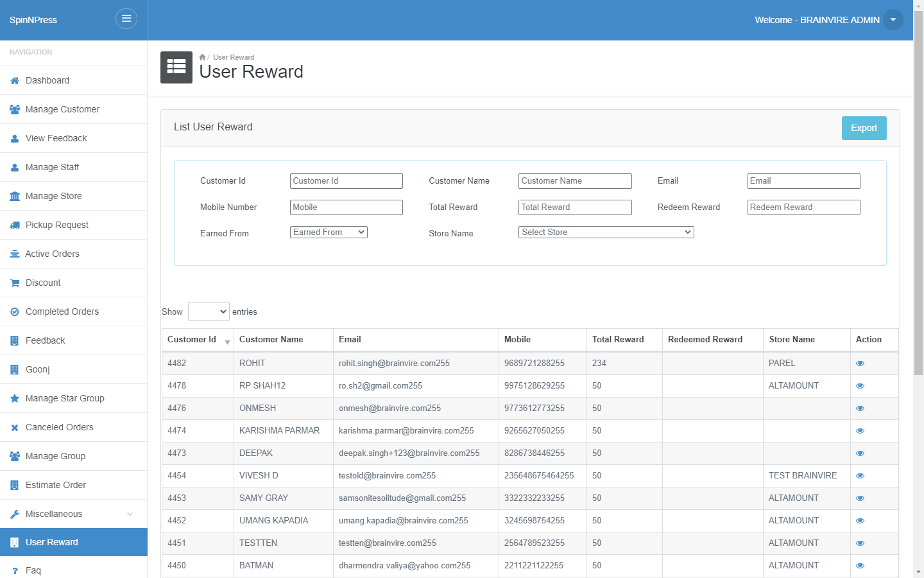The image size is (924, 578).
Task: Open the Select Store dropdown
Action: (606, 232)
